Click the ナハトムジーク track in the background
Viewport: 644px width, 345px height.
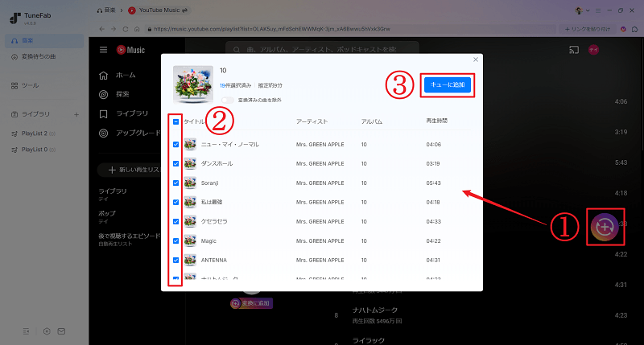[x=374, y=310]
